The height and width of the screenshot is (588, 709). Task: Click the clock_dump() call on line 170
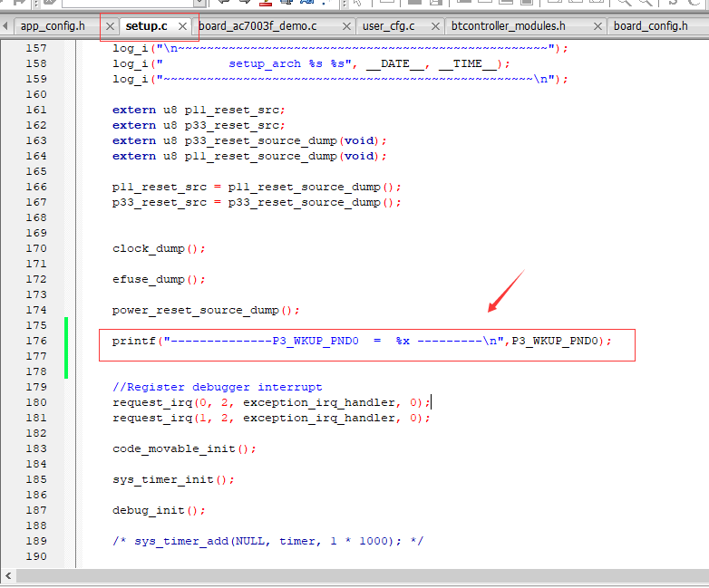click(x=159, y=248)
